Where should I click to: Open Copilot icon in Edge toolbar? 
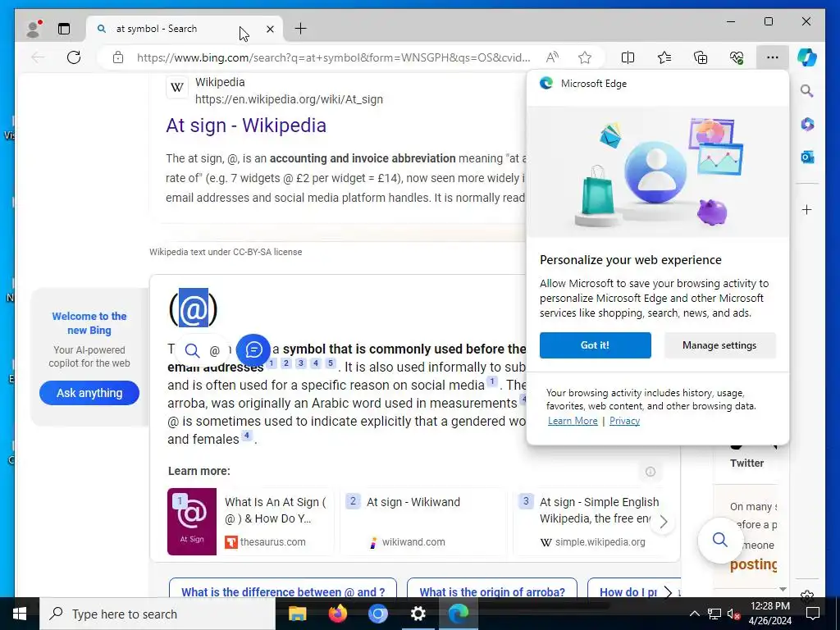(x=807, y=57)
